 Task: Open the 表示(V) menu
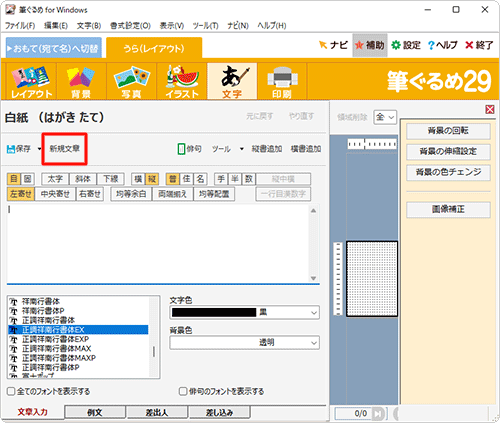tap(172, 26)
